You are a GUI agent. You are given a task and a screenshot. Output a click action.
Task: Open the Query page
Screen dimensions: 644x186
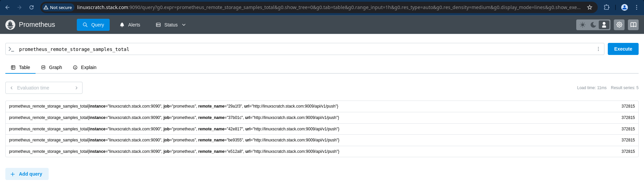coord(93,25)
